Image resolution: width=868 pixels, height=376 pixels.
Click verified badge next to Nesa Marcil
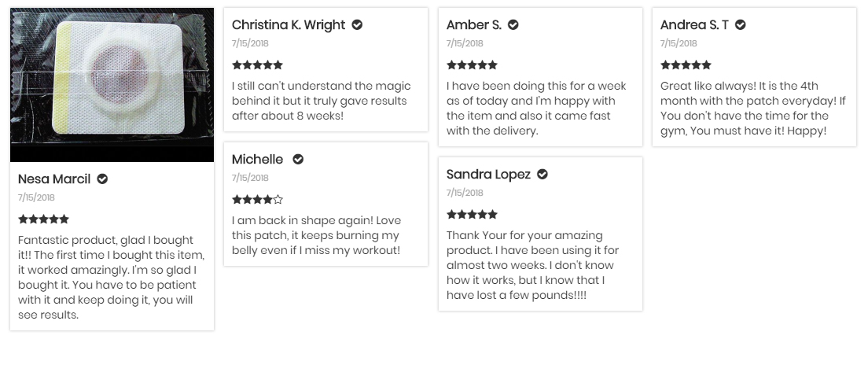(x=102, y=179)
